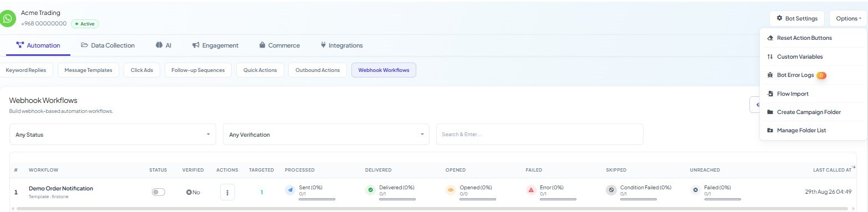
Task: Click the +968 00000000 phone number
Action: [x=44, y=24]
